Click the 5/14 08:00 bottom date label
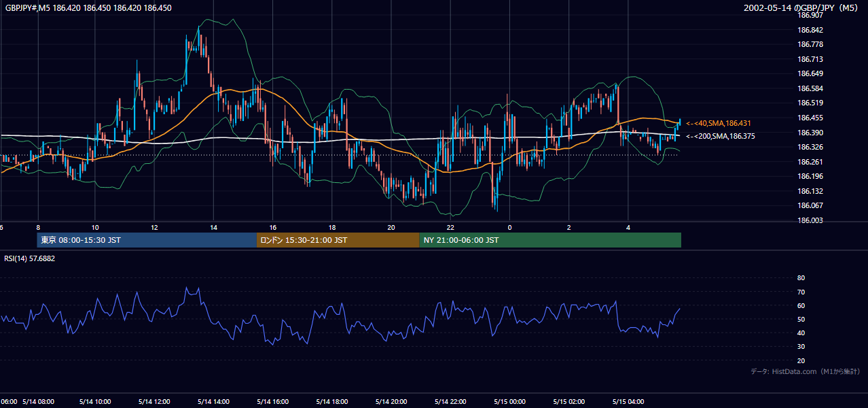Image resolution: width=868 pixels, height=408 pixels. point(38,402)
